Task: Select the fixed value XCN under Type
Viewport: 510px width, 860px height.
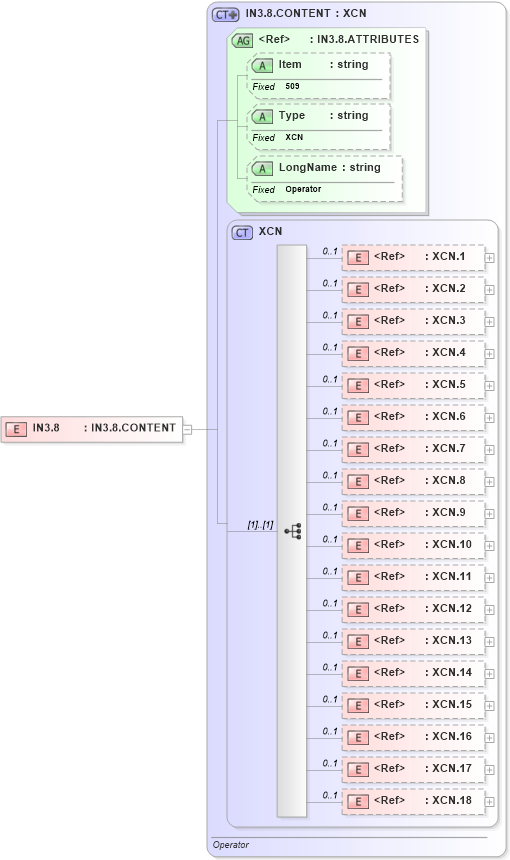Action: click(294, 137)
